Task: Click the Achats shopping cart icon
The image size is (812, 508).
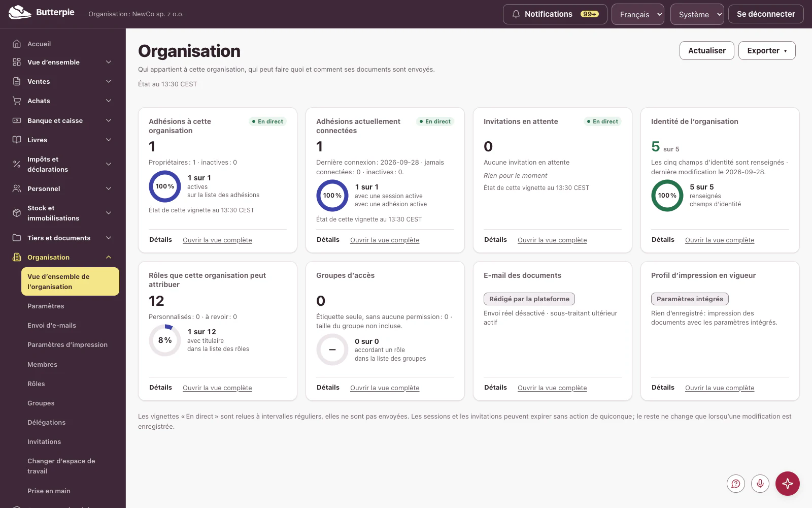Action: pyautogui.click(x=17, y=101)
